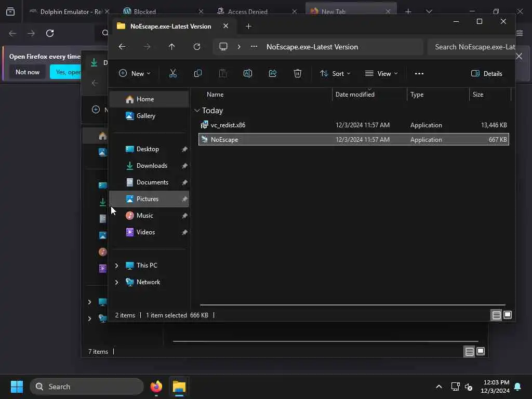Open the View dropdown
This screenshot has width=532, height=399.
[x=381, y=73]
